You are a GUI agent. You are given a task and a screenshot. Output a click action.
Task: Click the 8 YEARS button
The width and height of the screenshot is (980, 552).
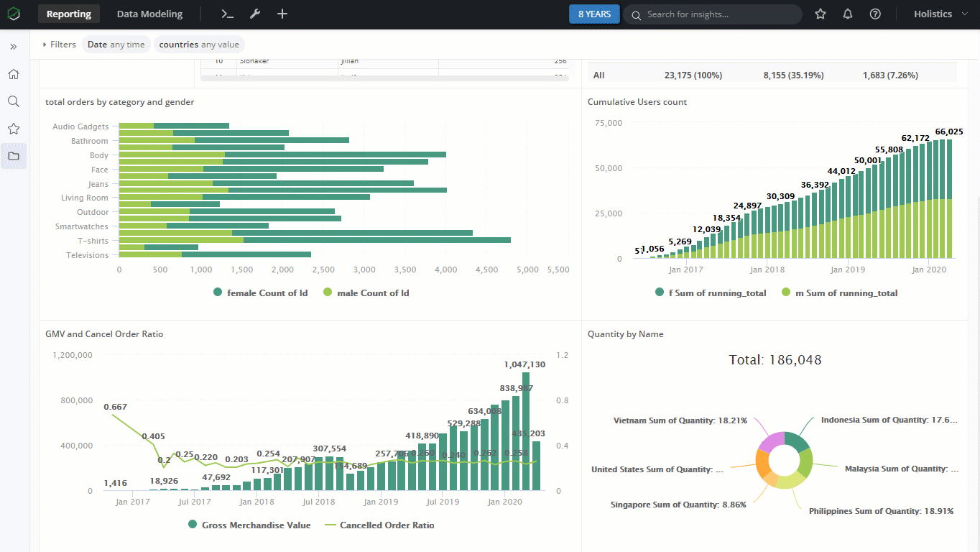click(x=594, y=14)
